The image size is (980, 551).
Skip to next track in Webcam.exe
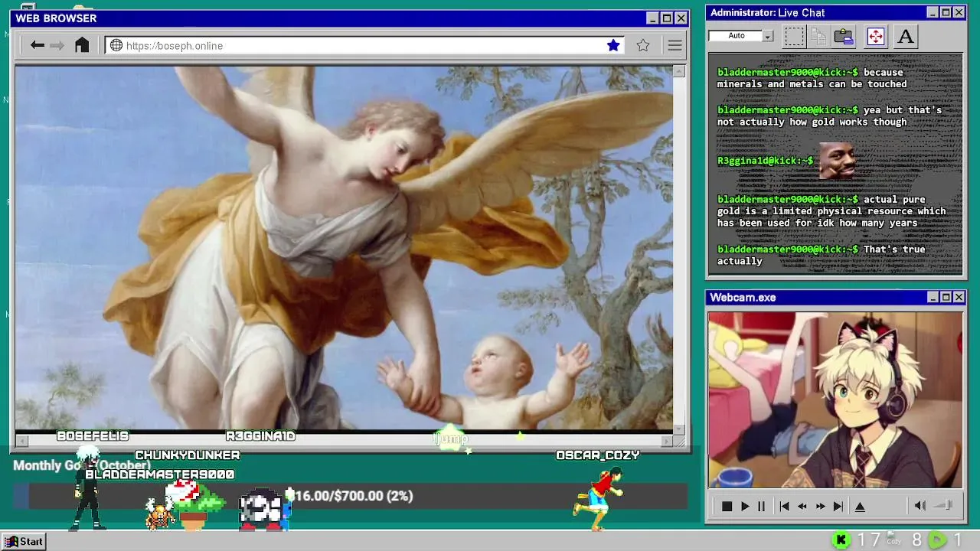[838, 507]
